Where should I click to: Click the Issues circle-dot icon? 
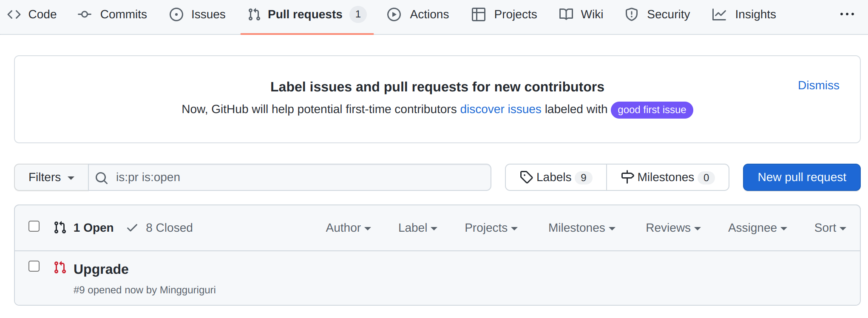[176, 14]
